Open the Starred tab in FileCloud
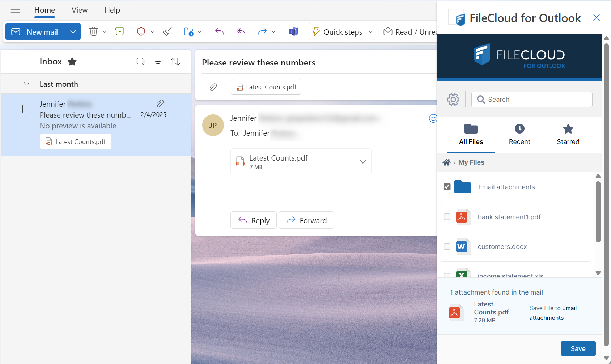611x364 pixels. 568,134
